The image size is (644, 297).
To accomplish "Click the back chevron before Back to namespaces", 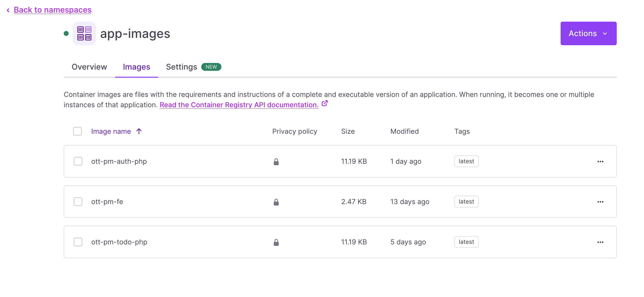I will click(8, 10).
